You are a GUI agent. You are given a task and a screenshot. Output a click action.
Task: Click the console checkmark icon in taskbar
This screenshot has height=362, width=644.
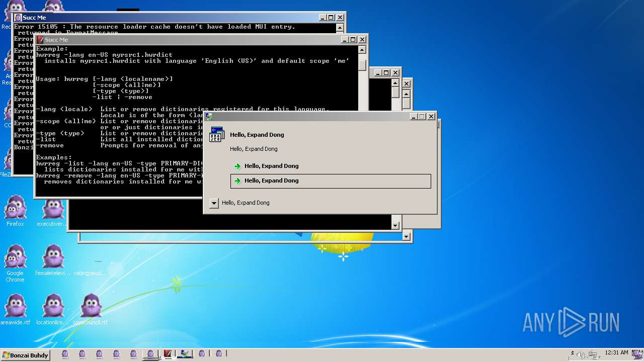coord(185,354)
